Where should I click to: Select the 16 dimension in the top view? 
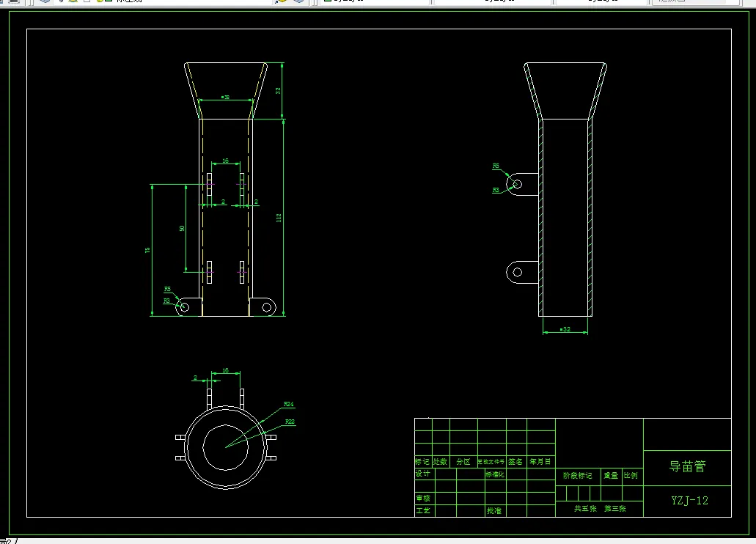click(x=226, y=370)
